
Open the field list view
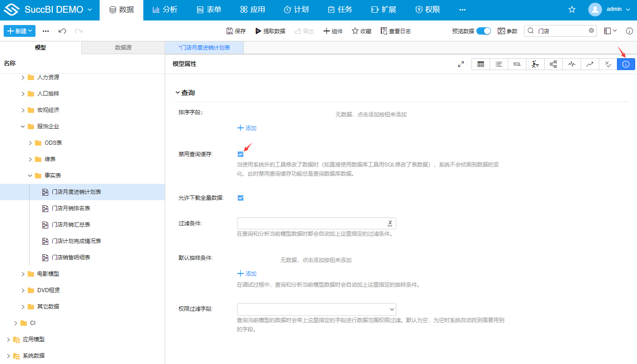click(499, 64)
